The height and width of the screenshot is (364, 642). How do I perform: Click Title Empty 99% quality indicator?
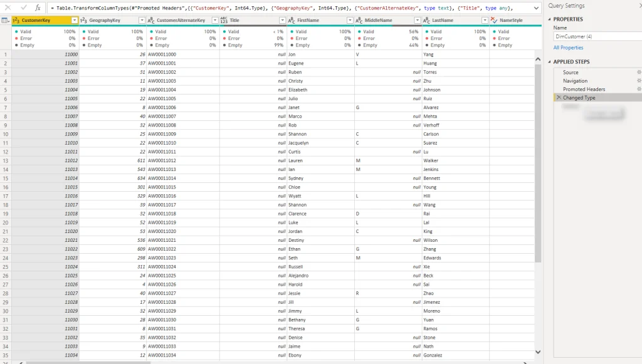click(x=253, y=45)
